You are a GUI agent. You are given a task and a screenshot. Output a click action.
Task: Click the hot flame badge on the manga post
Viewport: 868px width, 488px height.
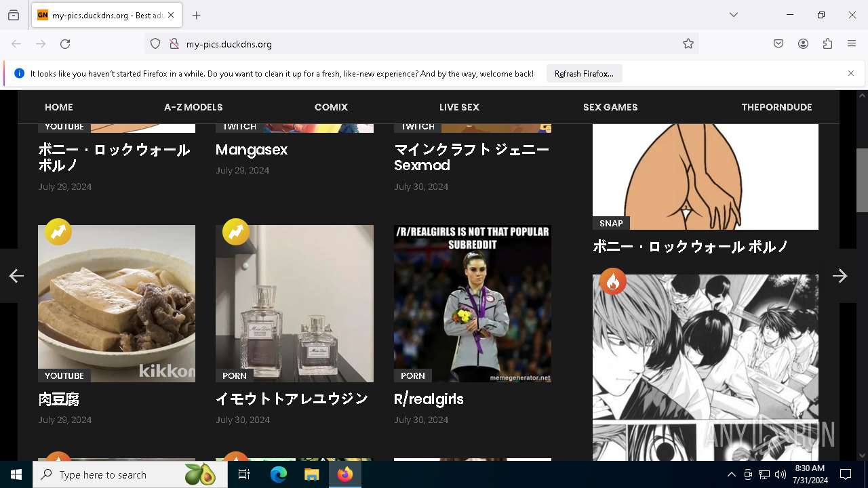pos(613,281)
